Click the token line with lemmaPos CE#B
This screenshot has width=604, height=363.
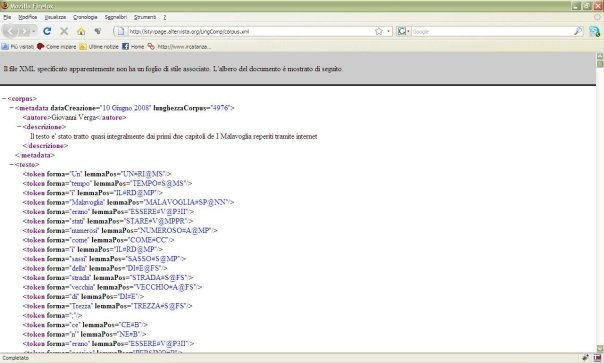point(85,325)
